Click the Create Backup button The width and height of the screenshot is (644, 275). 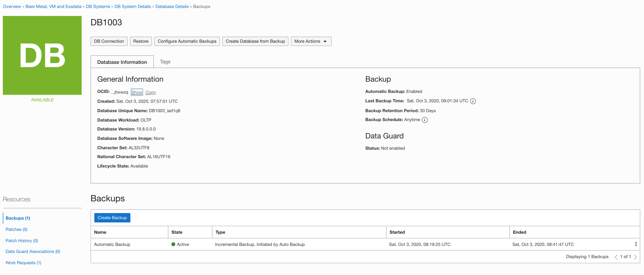pyautogui.click(x=112, y=218)
